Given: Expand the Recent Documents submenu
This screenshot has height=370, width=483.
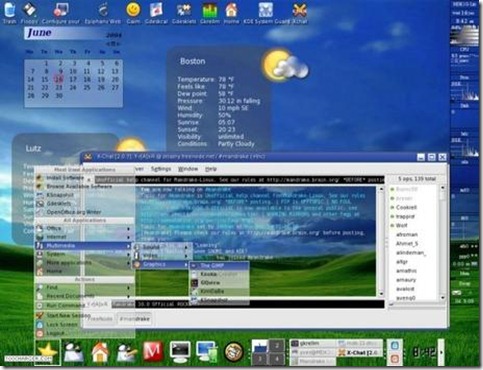Looking at the screenshot, I should [x=84, y=296].
